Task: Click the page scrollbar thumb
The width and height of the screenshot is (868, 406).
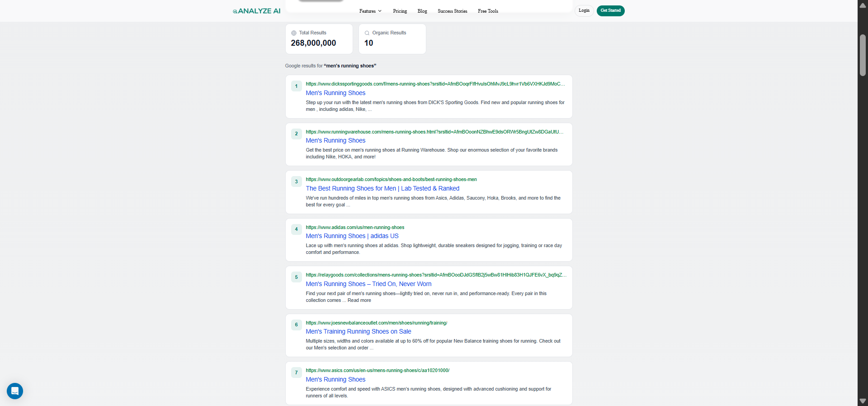Action: [x=863, y=55]
